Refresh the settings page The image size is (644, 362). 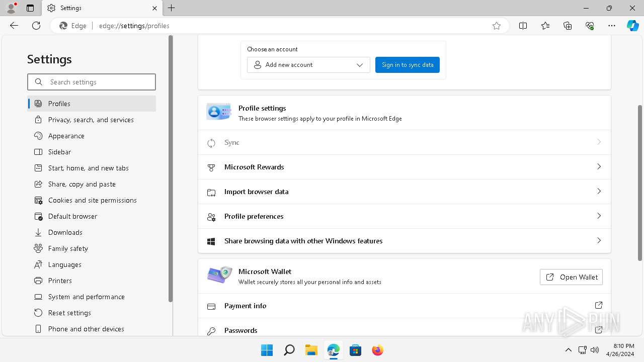pyautogui.click(x=36, y=26)
